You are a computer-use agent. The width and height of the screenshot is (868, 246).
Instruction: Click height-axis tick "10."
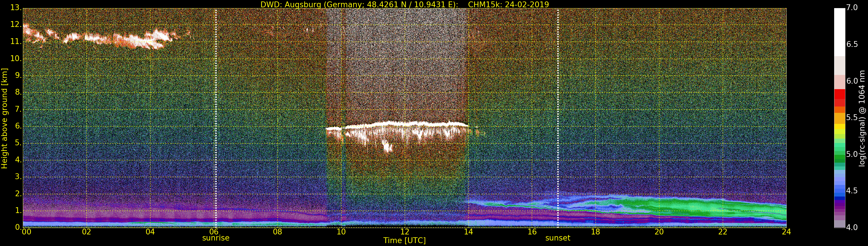pos(16,58)
